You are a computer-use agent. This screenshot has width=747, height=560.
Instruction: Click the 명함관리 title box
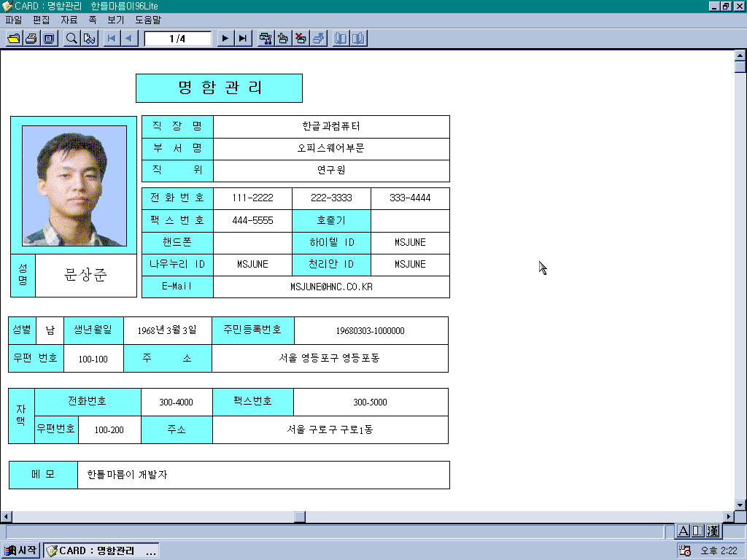coord(219,88)
